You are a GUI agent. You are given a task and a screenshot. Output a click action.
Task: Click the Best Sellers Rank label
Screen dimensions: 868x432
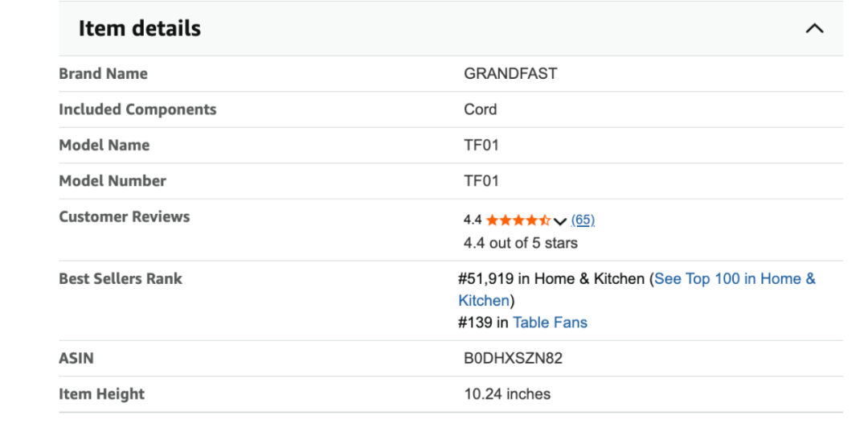point(121,279)
